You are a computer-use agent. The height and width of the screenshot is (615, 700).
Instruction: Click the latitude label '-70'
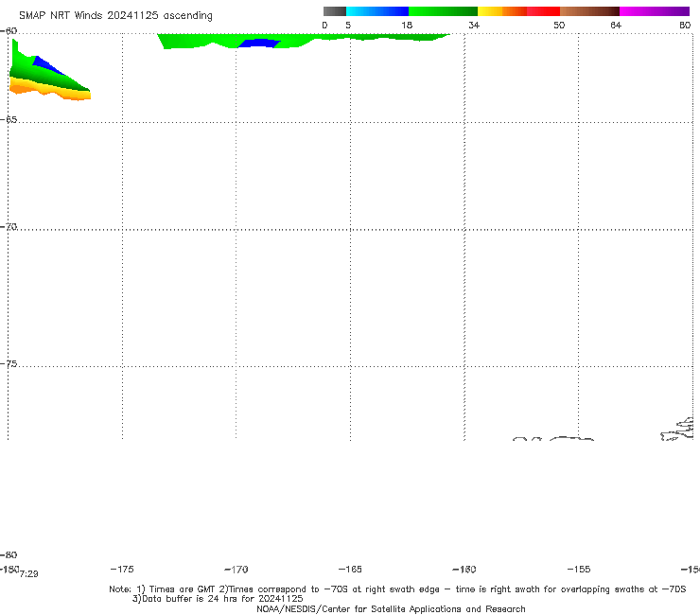point(9,227)
